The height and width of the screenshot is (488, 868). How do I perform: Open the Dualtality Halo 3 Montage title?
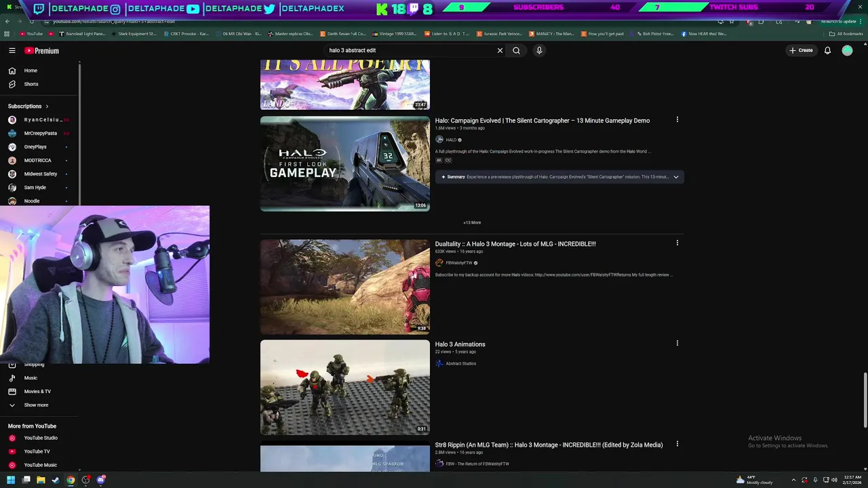(x=515, y=244)
